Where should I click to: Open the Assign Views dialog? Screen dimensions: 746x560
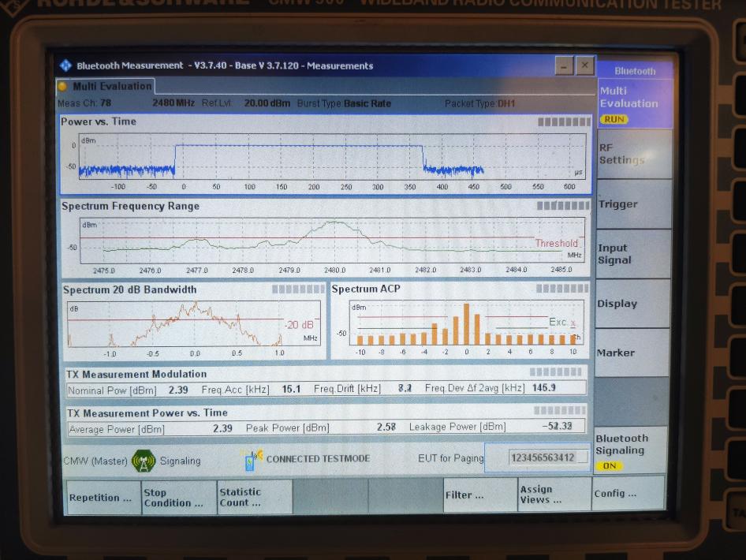click(554, 495)
